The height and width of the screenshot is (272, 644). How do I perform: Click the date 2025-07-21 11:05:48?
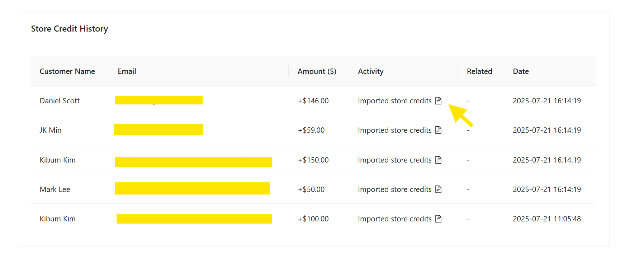pos(547,219)
